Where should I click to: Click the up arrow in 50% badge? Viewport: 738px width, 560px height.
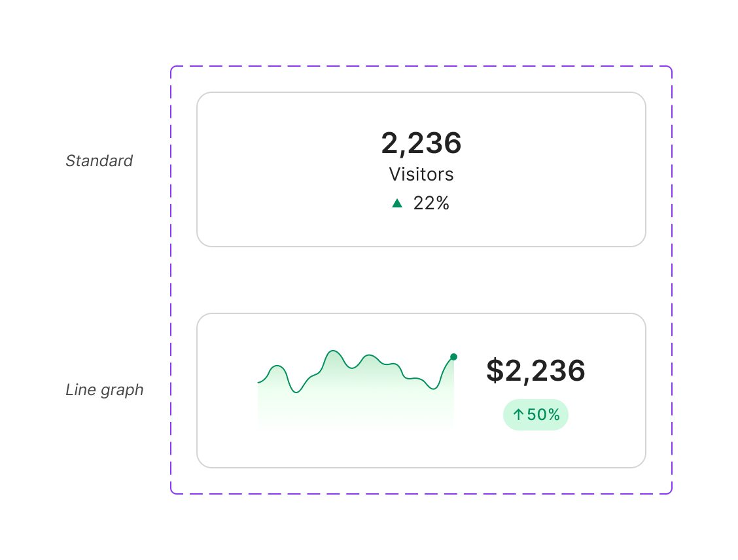[x=518, y=415]
